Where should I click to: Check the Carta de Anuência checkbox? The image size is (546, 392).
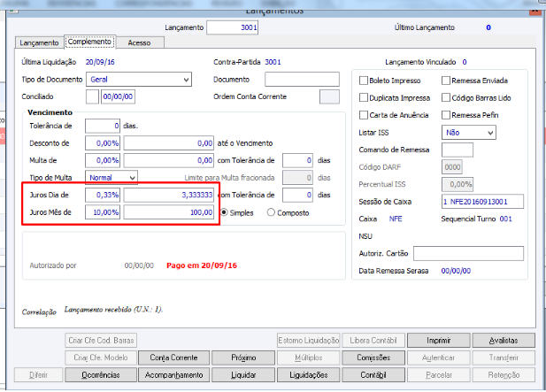pos(364,115)
